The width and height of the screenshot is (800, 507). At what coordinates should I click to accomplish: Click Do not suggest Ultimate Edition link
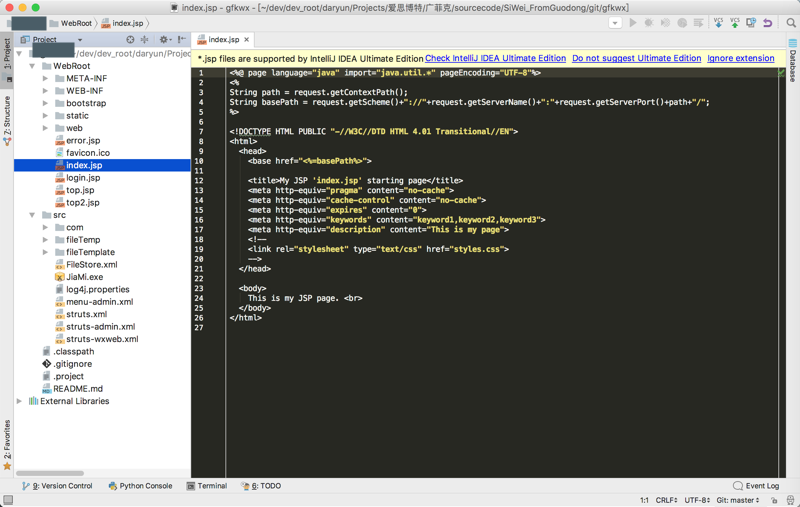pos(636,58)
